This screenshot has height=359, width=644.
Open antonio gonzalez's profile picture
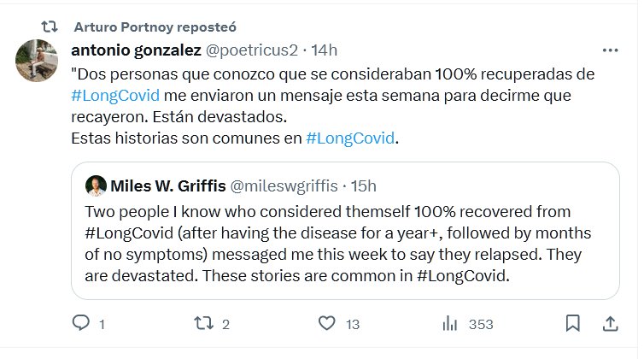(x=38, y=62)
